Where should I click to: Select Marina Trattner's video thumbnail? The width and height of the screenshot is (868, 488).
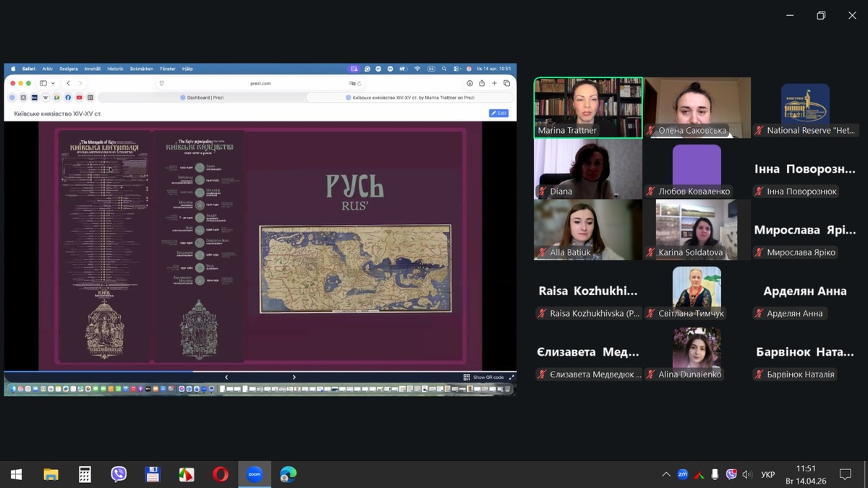coord(588,107)
